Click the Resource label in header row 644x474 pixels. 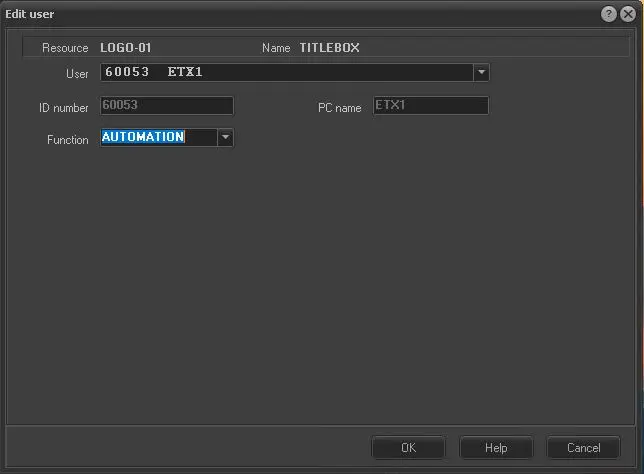65,48
